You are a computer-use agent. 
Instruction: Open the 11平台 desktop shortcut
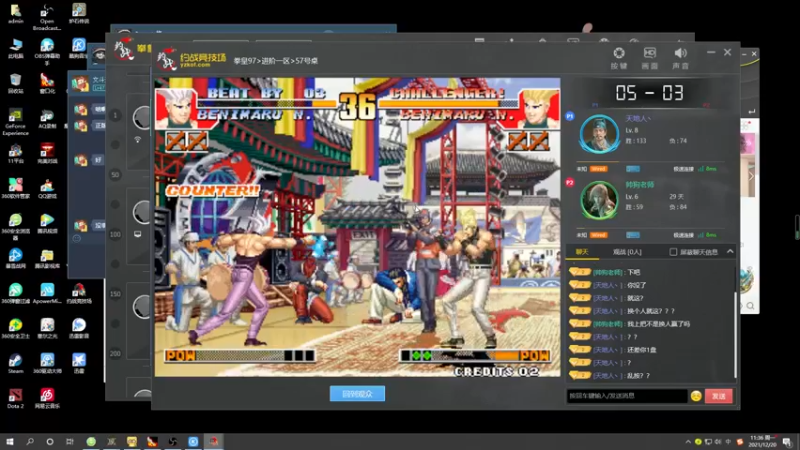pyautogui.click(x=15, y=154)
